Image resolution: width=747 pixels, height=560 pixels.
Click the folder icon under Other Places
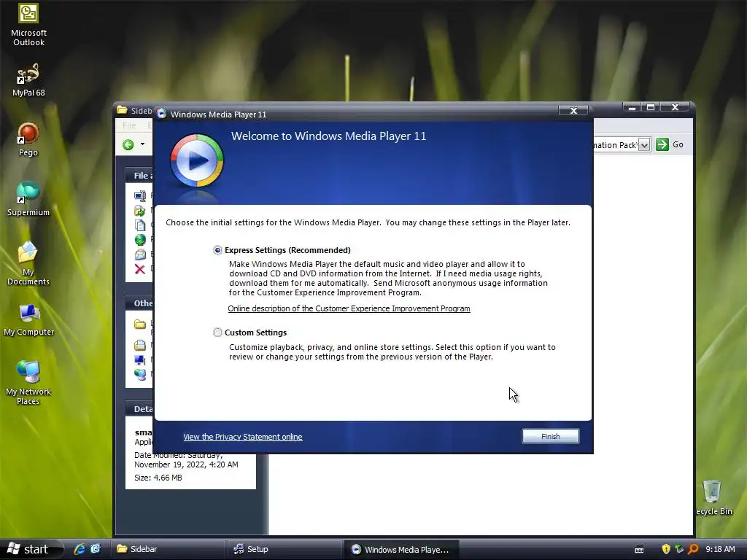pyautogui.click(x=140, y=324)
